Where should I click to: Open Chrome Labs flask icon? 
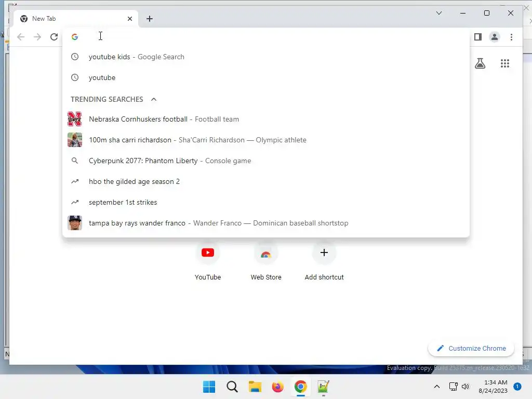click(x=480, y=63)
